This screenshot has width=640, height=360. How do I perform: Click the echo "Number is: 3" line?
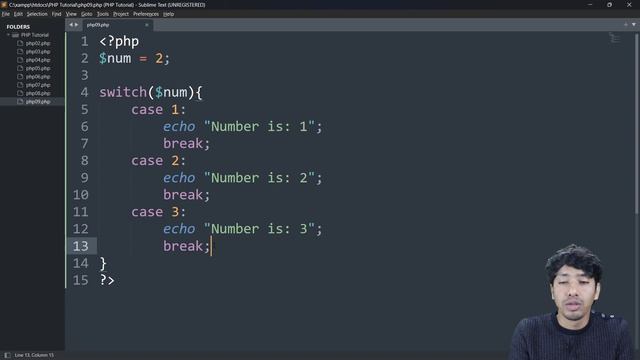coord(242,229)
